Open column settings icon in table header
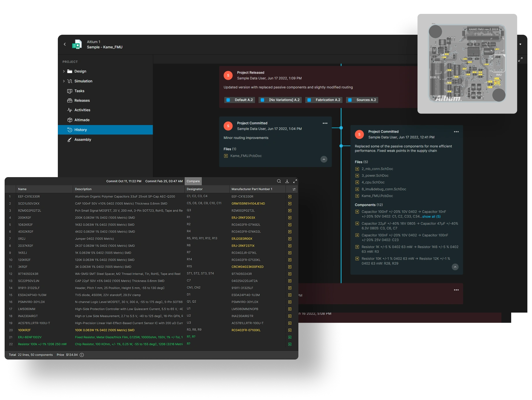 (x=294, y=189)
